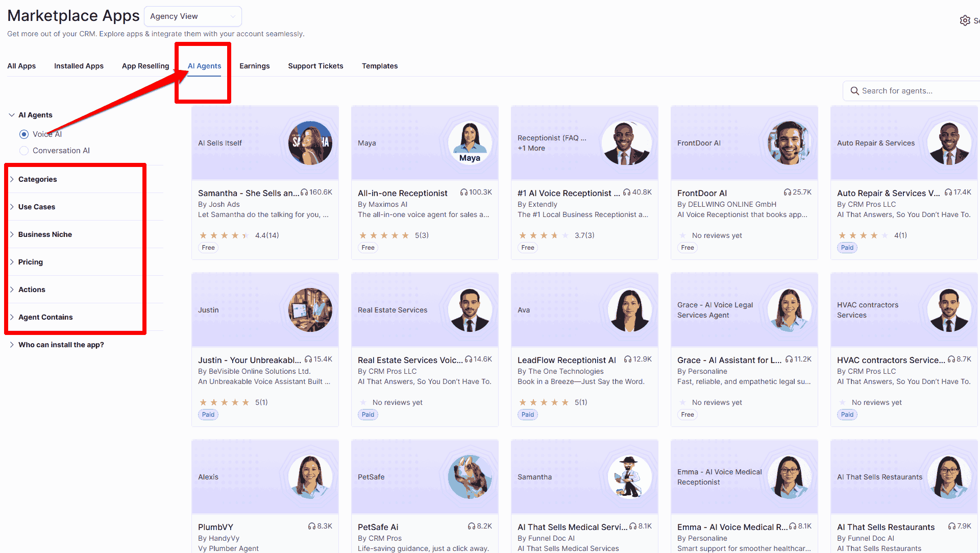
Task: Click 'By DELLWING ONLINE GmbH' text
Action: 727,204
